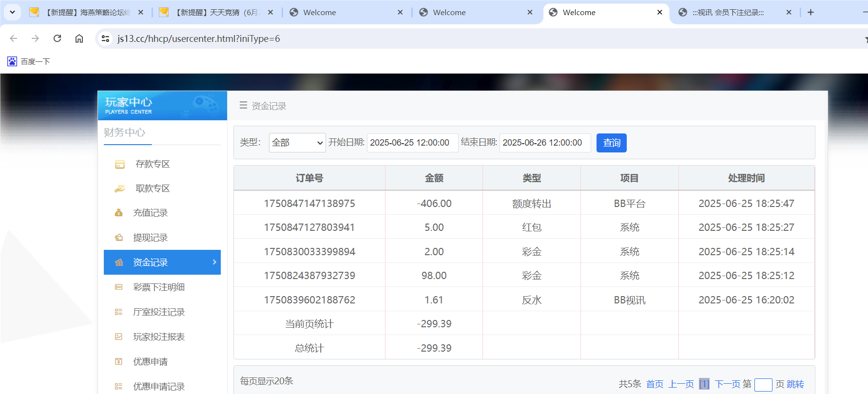Click the 提现记录 sidebar icon

click(118, 238)
